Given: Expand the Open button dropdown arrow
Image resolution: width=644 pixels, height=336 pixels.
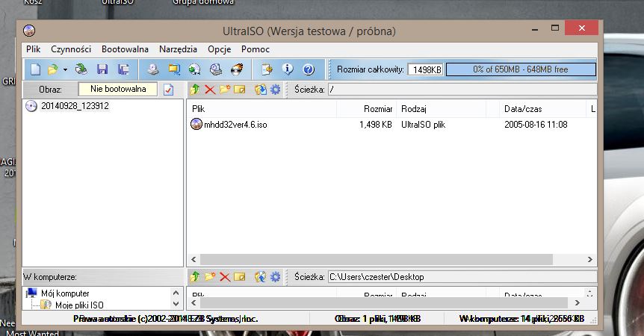Looking at the screenshot, I should click(x=65, y=69).
